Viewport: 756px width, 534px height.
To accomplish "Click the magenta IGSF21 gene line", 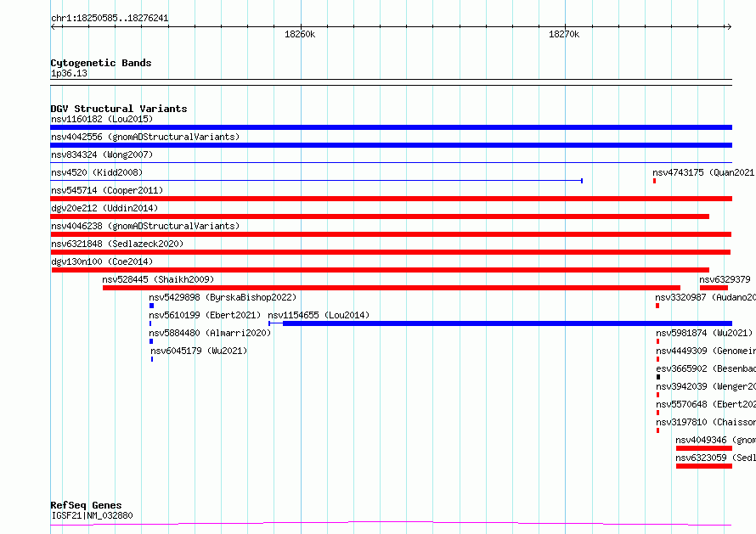I will pos(391,524).
